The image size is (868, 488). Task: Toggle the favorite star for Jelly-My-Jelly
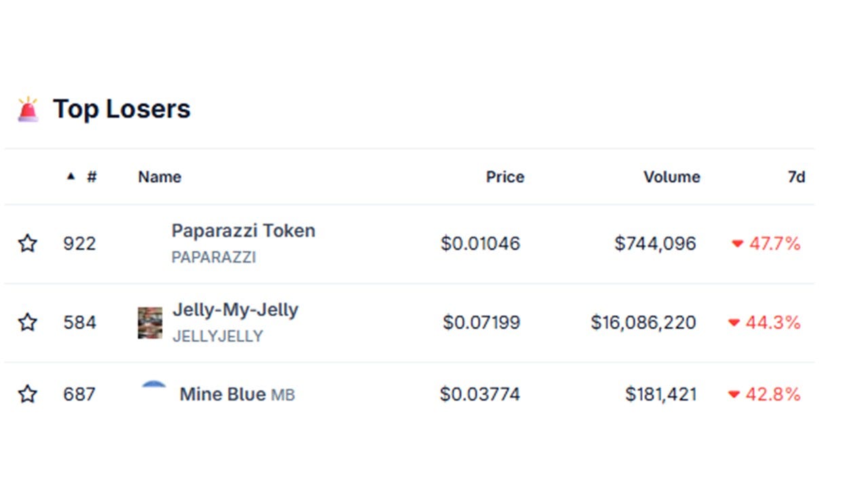[x=27, y=322]
